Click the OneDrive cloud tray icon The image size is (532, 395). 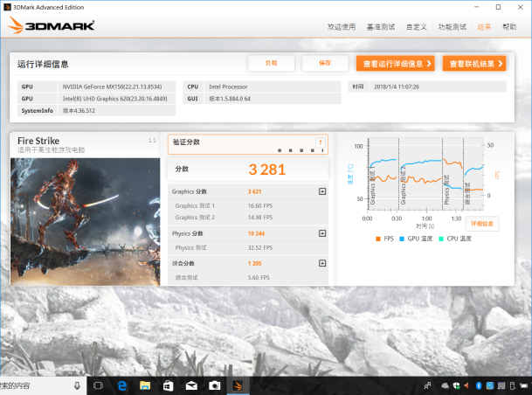click(x=445, y=386)
